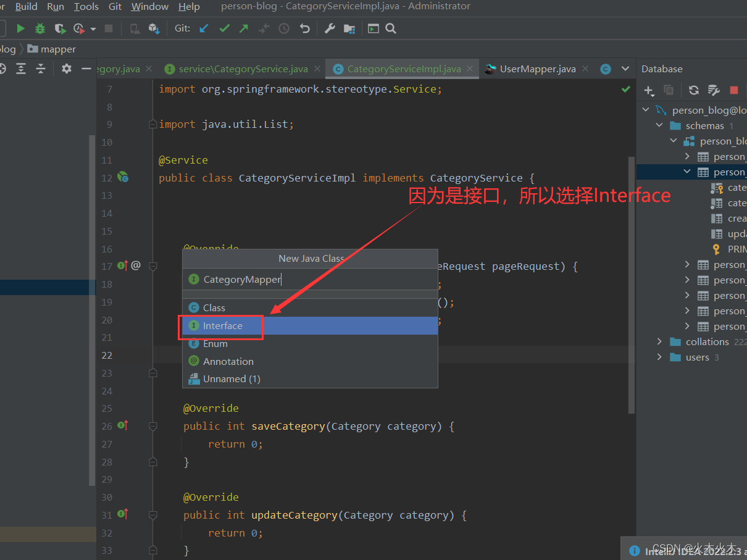Screen dimensions: 747x560
Task: Click the Database panel refresh icon
Action: 694,90
